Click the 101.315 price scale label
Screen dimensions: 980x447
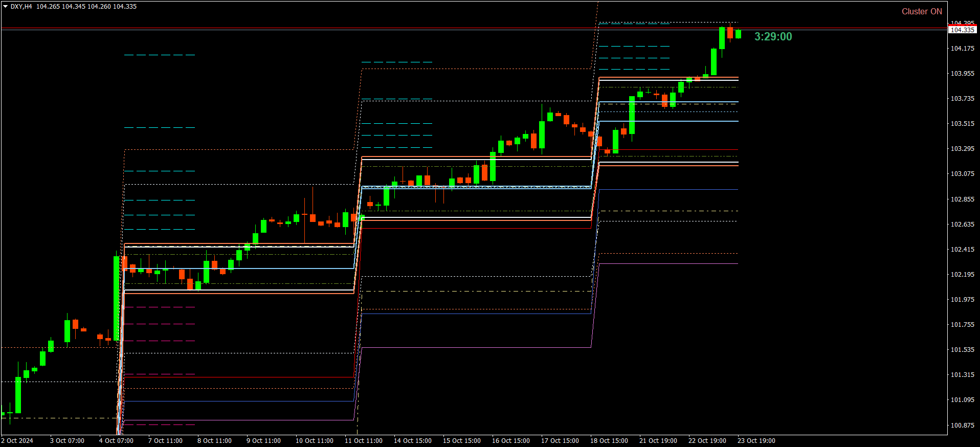[x=962, y=375]
